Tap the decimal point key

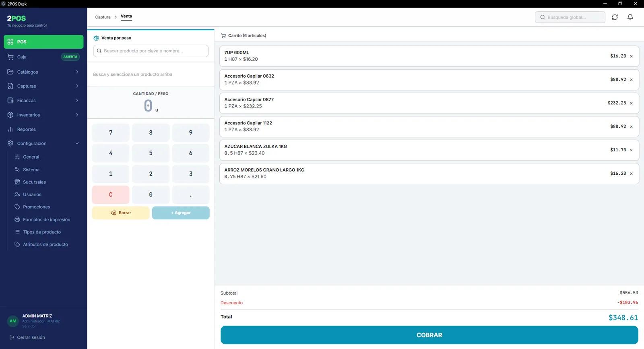coord(191,195)
